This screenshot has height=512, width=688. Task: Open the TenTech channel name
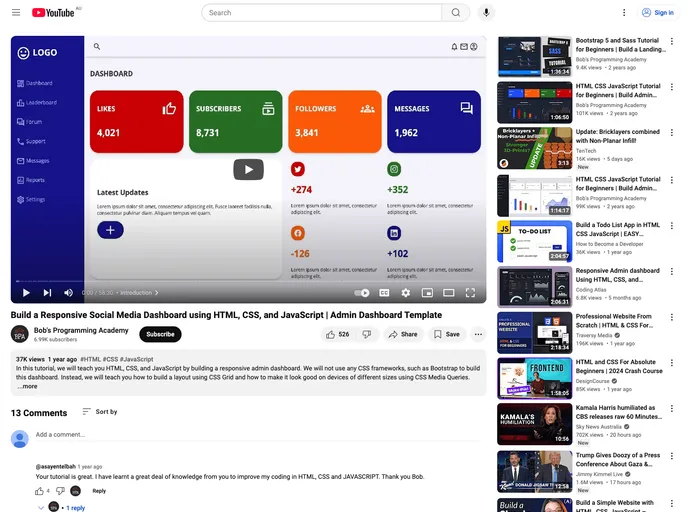tap(586, 150)
